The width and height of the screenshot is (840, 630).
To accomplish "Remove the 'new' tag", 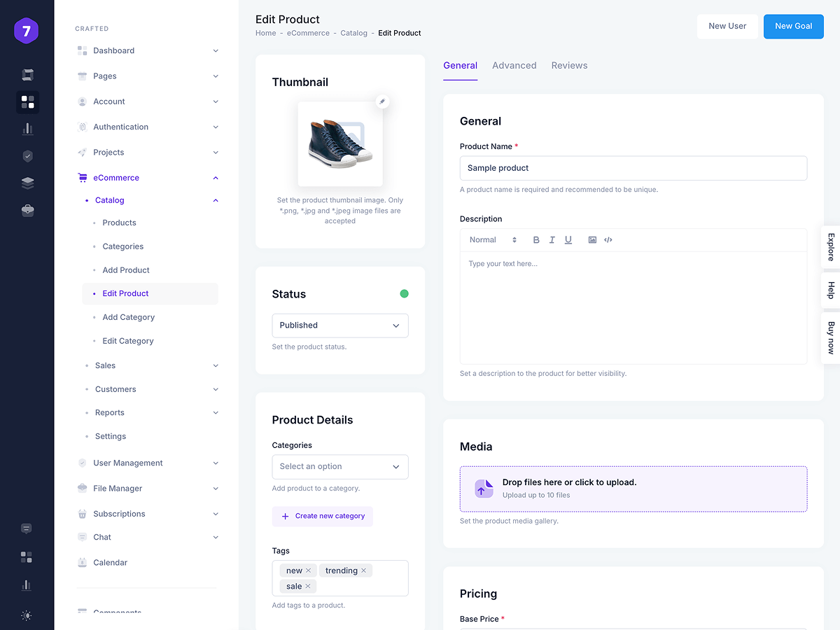I will point(308,570).
